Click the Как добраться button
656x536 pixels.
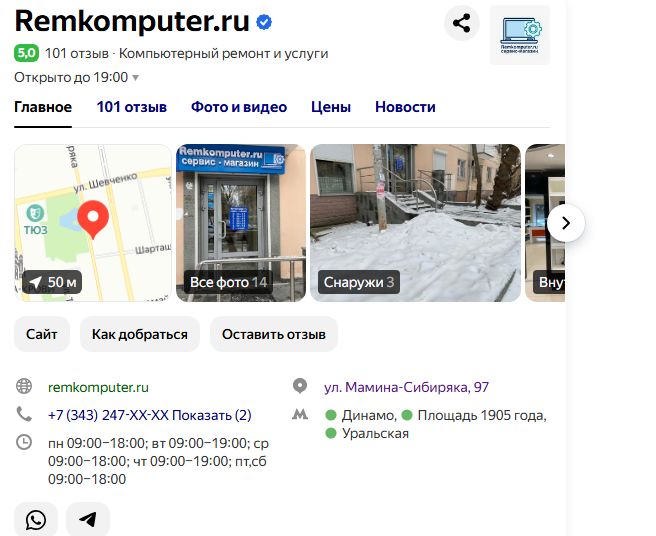click(x=140, y=334)
